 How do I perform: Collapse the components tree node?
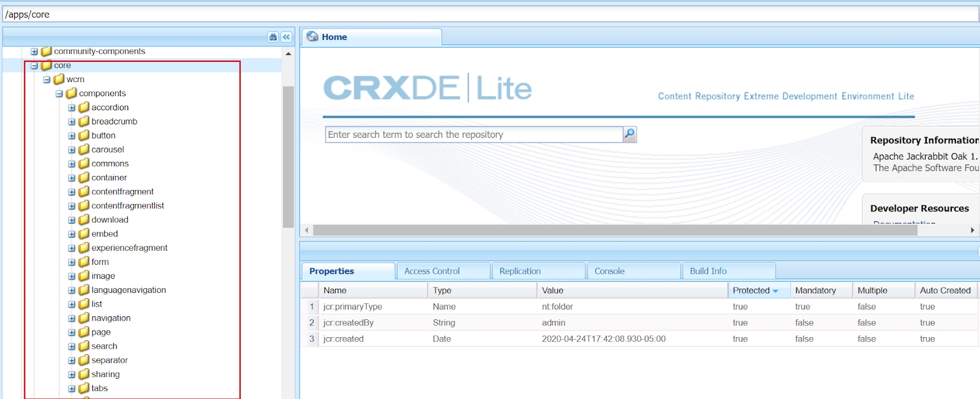click(59, 94)
